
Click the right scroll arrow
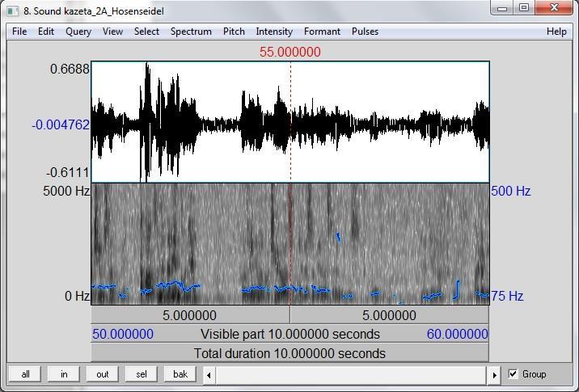point(494,375)
